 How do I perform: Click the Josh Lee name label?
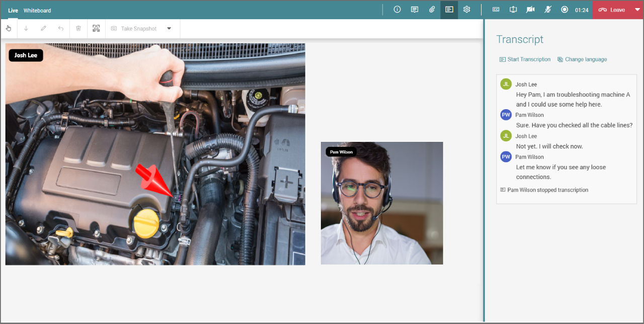26,55
